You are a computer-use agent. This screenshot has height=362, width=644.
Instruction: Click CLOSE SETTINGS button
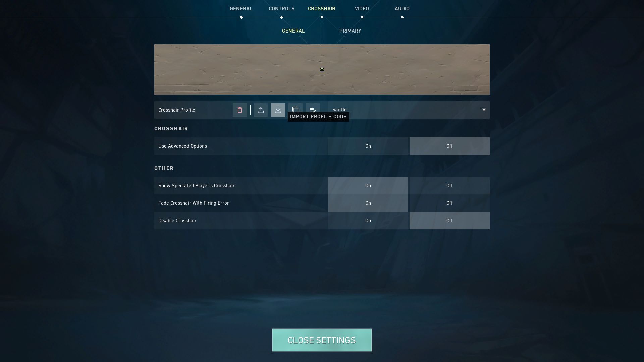(x=322, y=340)
